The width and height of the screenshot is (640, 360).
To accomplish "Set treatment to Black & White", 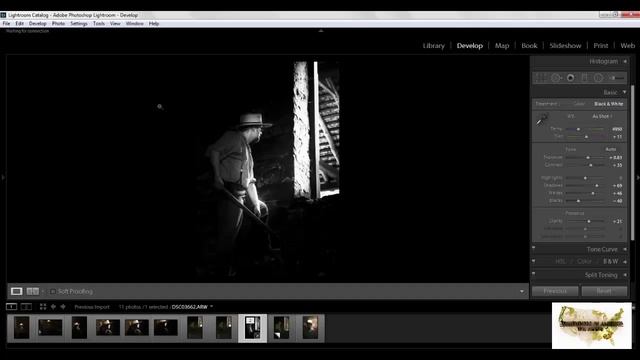I will tap(609, 104).
